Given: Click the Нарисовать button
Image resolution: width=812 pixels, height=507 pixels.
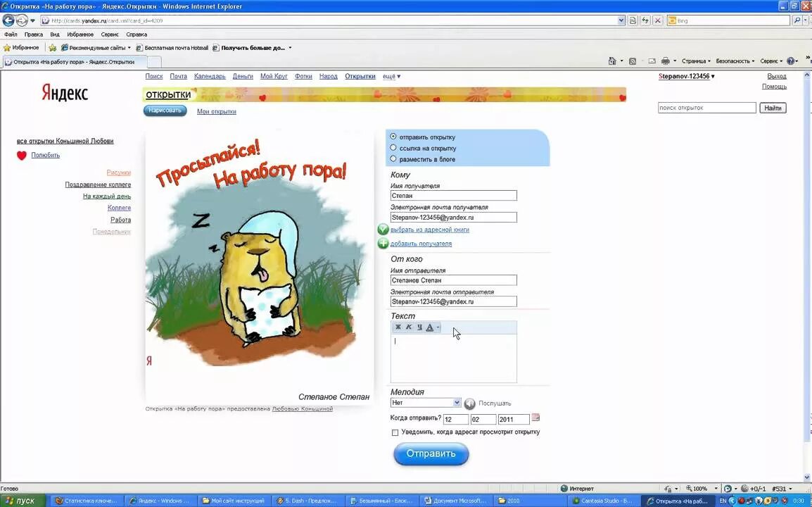Looking at the screenshot, I should click(x=165, y=111).
